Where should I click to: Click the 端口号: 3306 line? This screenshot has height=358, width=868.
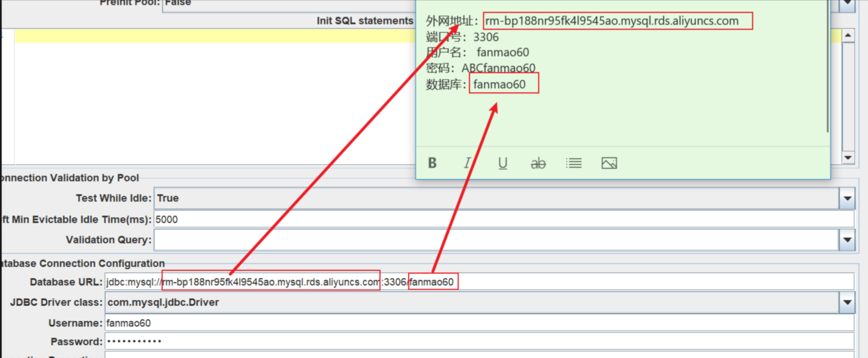click(462, 37)
